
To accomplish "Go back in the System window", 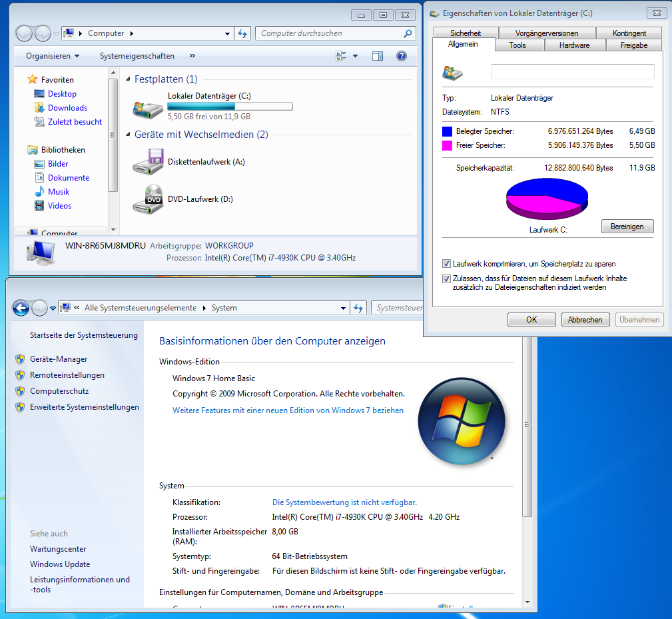I will click(x=21, y=308).
